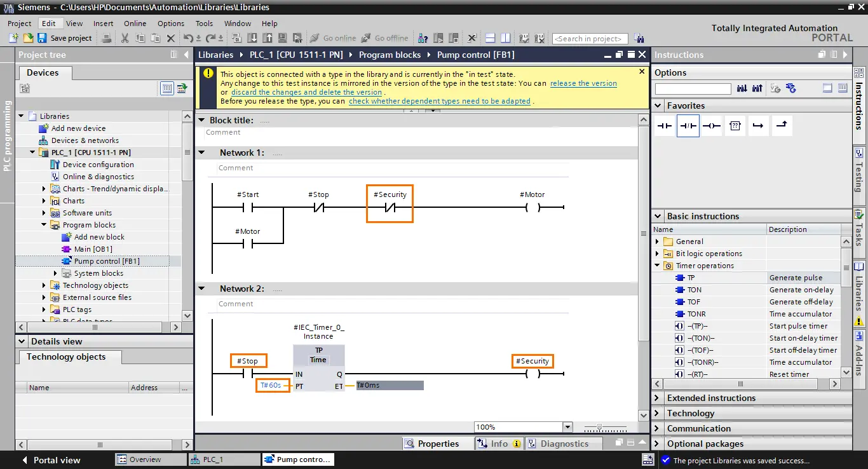Select the normally closed contact favorite
Image resolution: width=868 pixels, height=469 pixels.
pos(688,126)
